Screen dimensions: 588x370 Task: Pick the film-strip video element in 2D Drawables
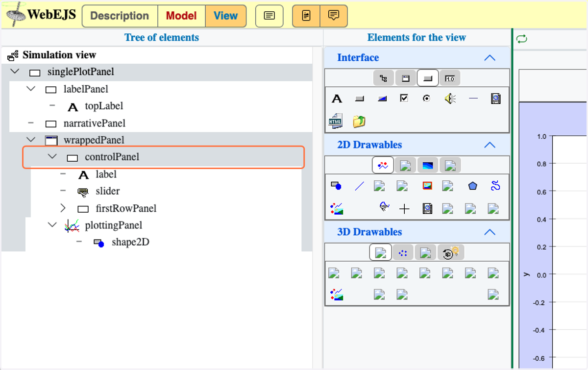427,209
